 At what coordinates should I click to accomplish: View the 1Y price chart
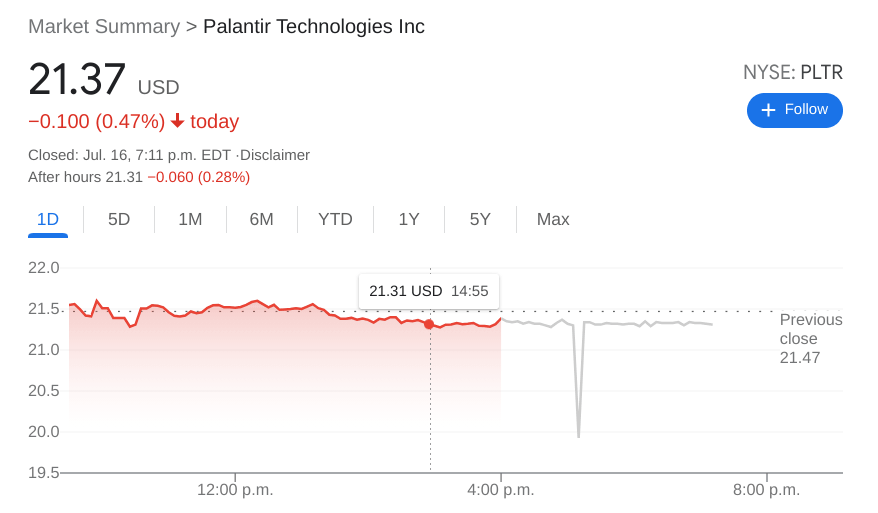click(x=409, y=219)
